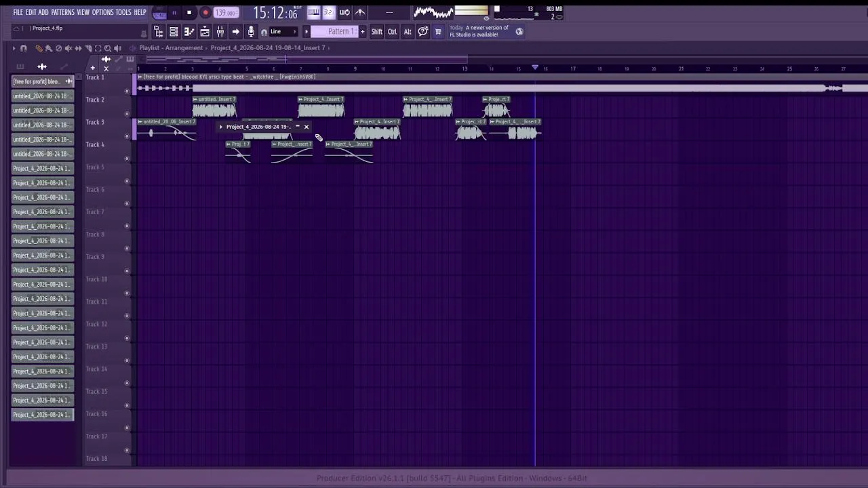Screen dimensions: 868x488
Task: Open the pattern selector arrow menu
Action: click(306, 32)
